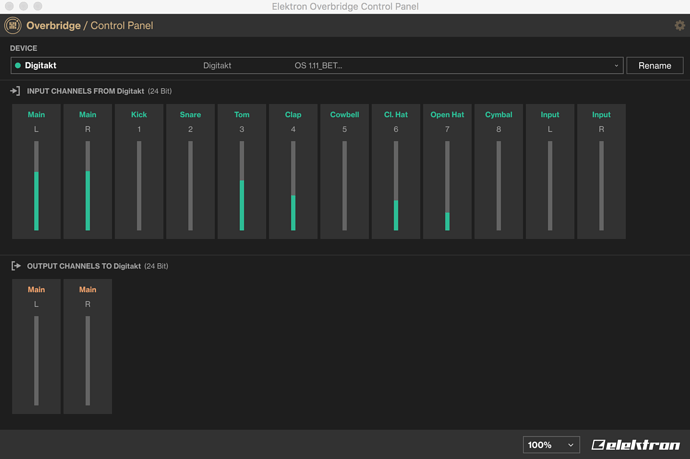
Task: Open the Digitakt device dropdown
Action: pos(317,66)
